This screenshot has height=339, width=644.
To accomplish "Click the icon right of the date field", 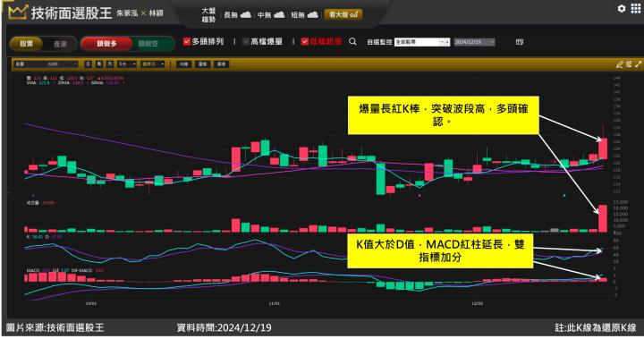I will [520, 42].
